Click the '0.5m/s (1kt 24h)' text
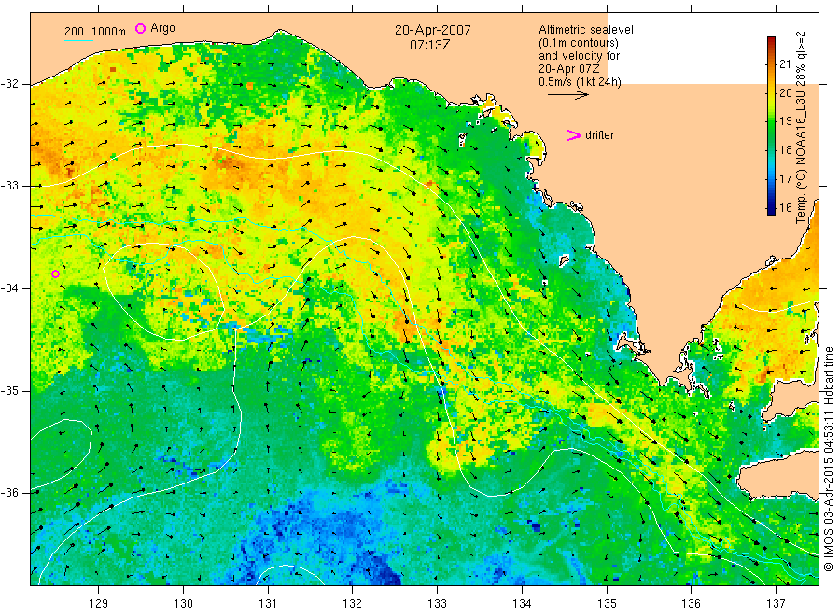The width and height of the screenshot is (840, 616). (580, 82)
